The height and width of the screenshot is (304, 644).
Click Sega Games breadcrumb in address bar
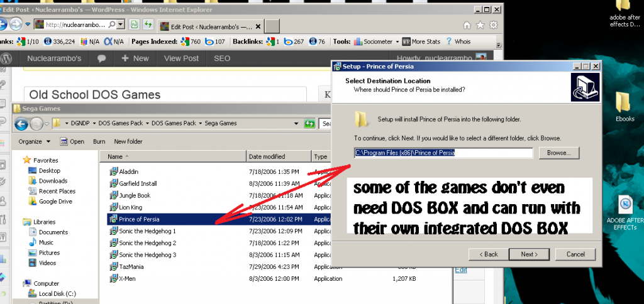point(221,123)
